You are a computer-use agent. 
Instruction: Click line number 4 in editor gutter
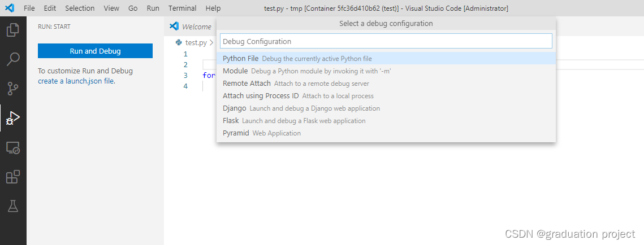point(185,86)
